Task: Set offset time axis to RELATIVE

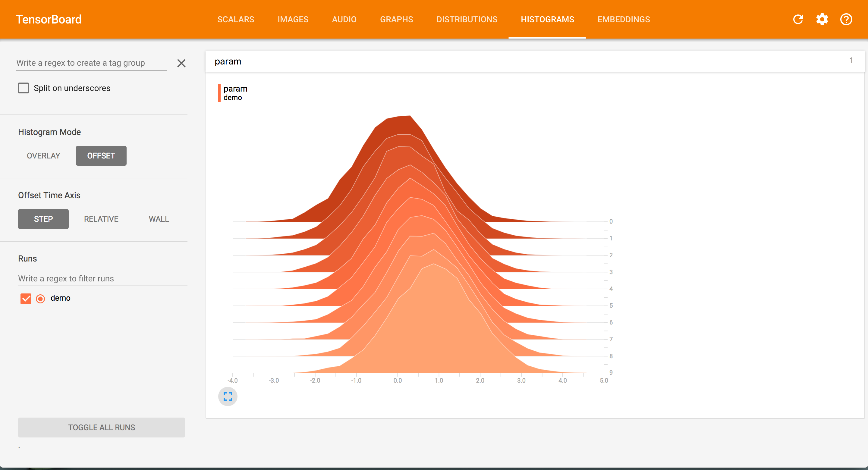Action: coord(101,219)
